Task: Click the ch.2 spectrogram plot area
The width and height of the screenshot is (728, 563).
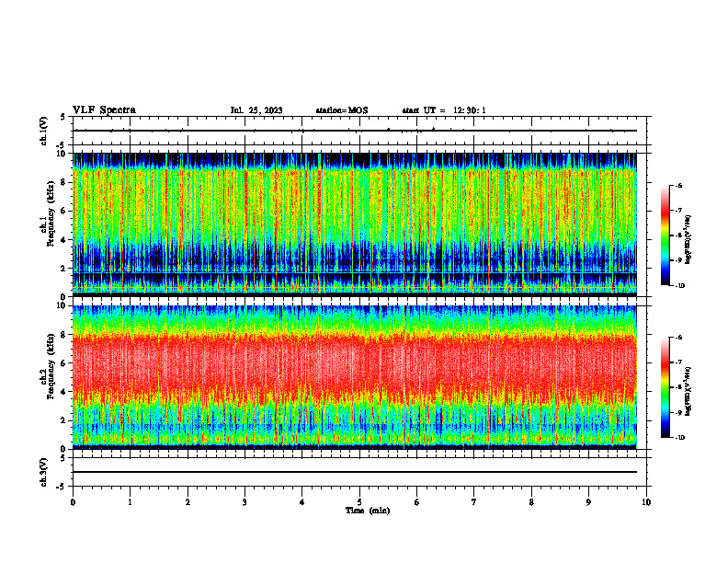Action: point(355,377)
